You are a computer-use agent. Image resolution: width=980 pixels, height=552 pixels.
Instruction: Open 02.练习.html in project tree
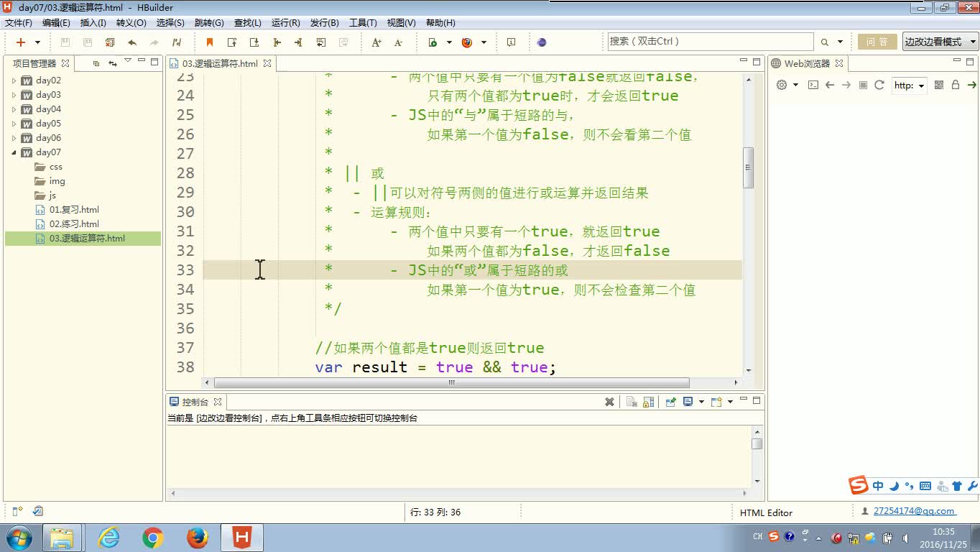coord(74,224)
